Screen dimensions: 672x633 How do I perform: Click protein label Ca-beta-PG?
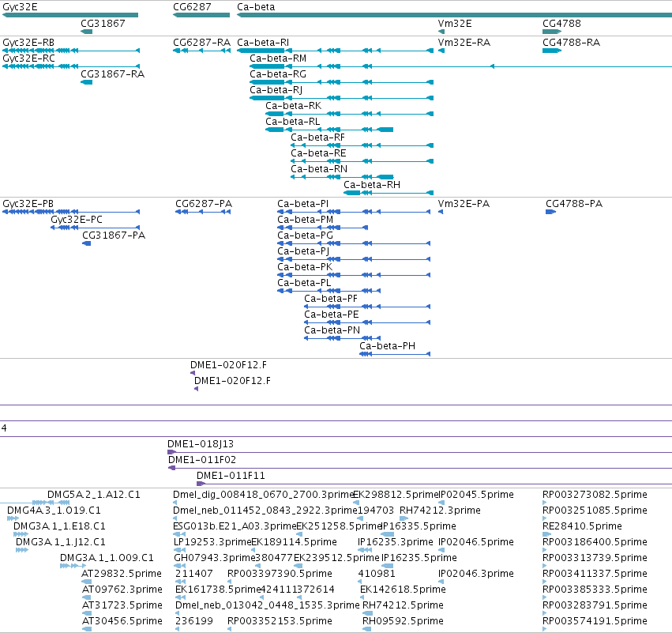point(305,235)
